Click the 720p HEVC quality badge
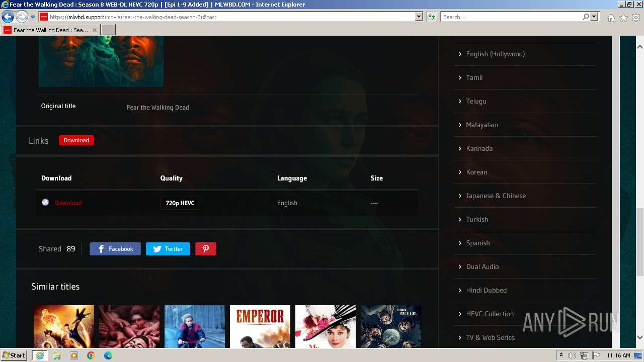644x362 pixels. (x=180, y=203)
